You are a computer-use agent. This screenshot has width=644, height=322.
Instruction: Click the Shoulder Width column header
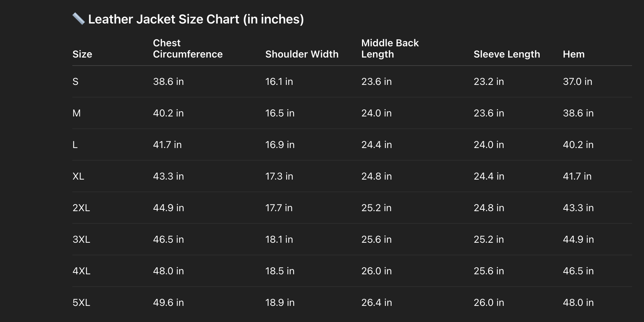[302, 54]
